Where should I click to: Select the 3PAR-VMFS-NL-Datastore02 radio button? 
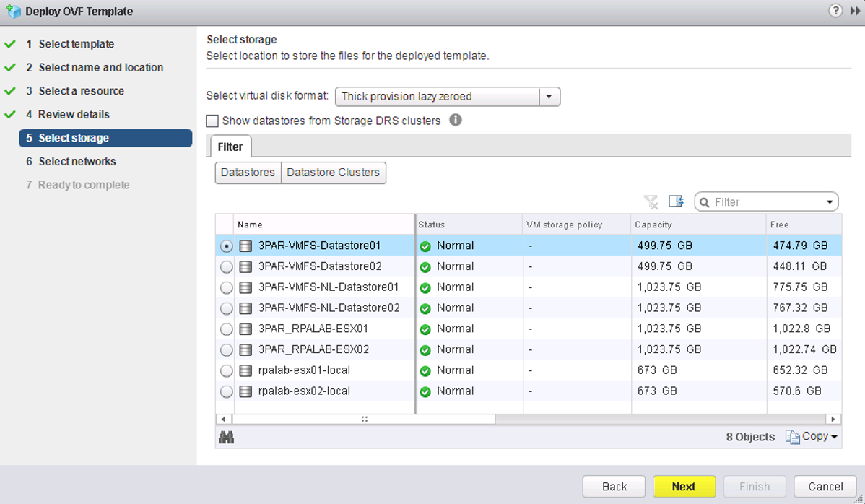click(x=227, y=308)
